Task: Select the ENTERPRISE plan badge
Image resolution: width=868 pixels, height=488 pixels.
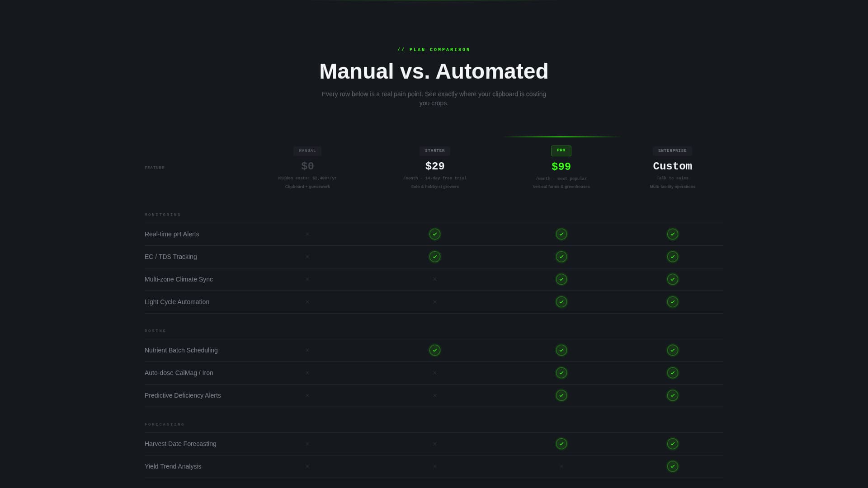Action: click(672, 151)
